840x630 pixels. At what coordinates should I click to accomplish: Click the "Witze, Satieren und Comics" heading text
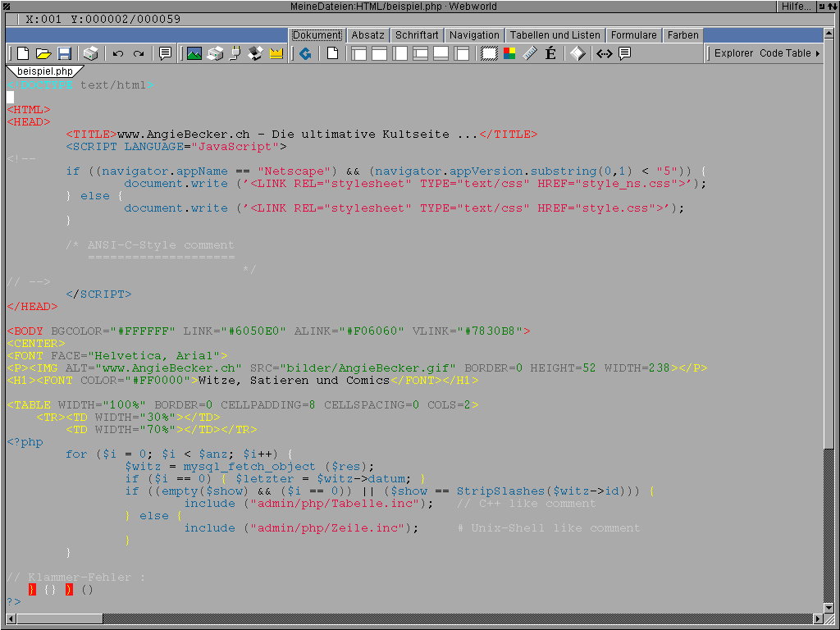point(294,381)
